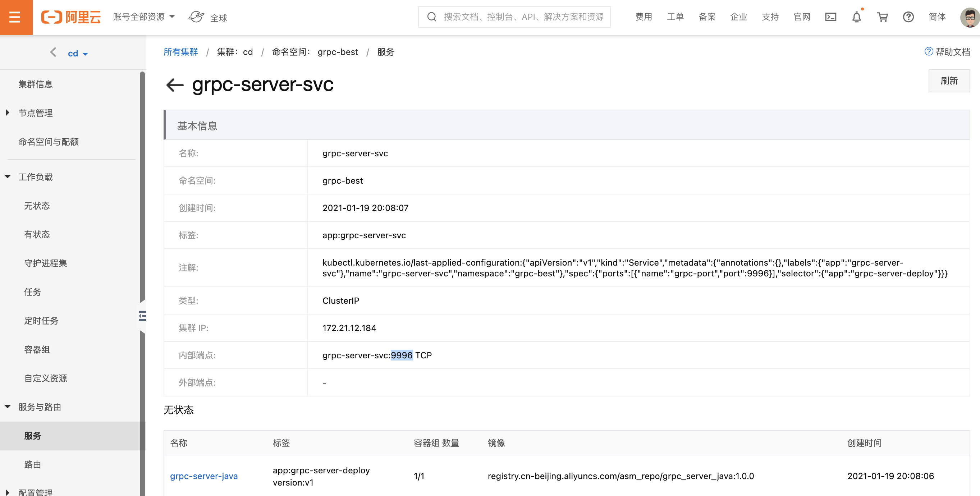
Task: Click the 刷新 button
Action: [x=948, y=81]
